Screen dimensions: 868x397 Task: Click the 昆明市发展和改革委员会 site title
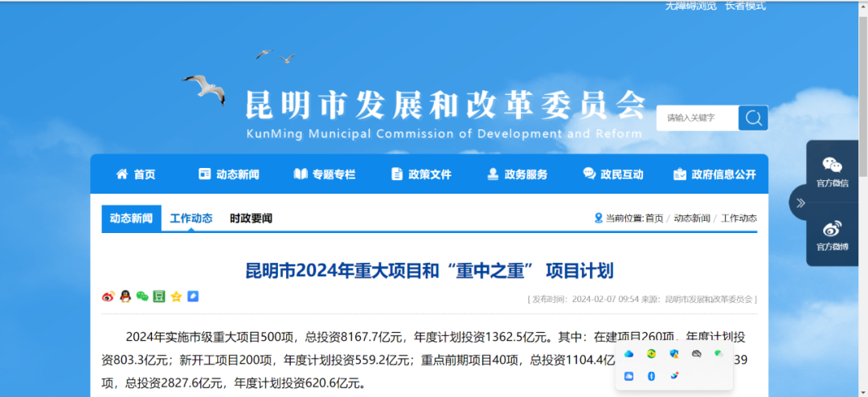click(x=446, y=104)
